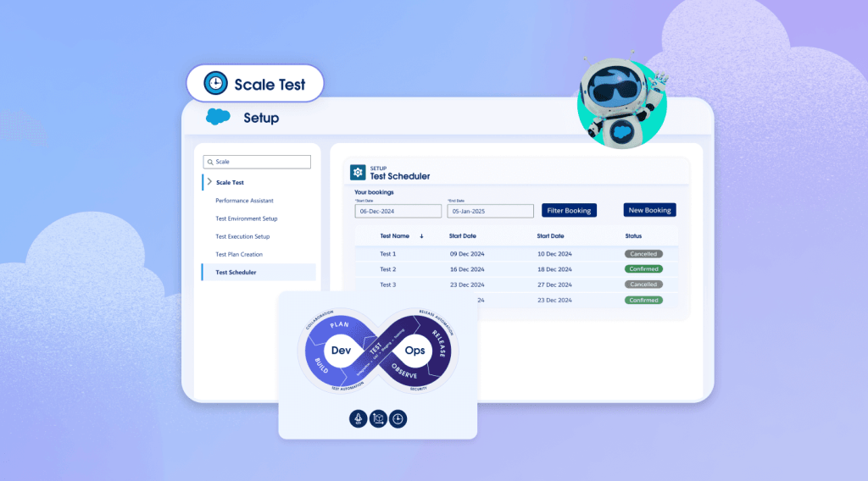
Task: Click date 27 Dec 2024
Action: 554,285
